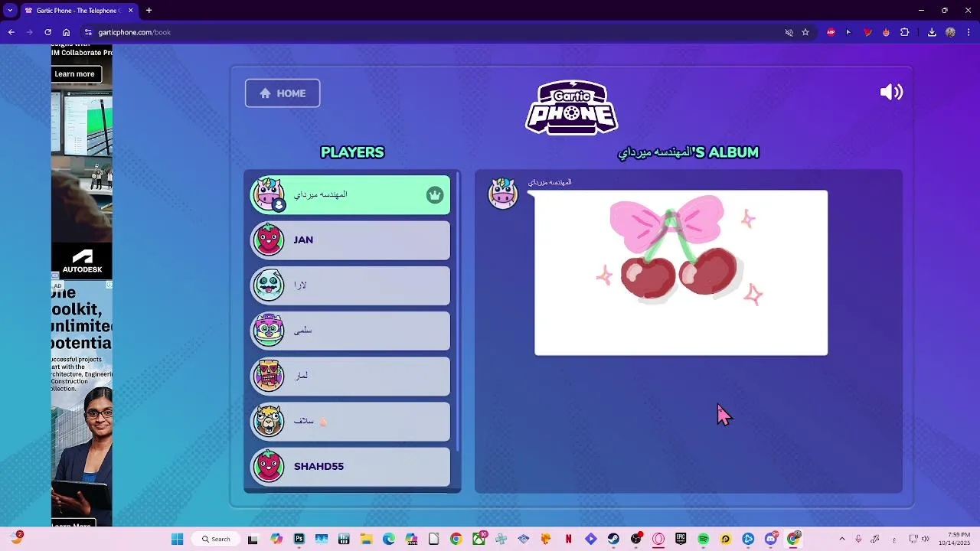Click the HOME button
980x551 pixels.
coord(283,93)
